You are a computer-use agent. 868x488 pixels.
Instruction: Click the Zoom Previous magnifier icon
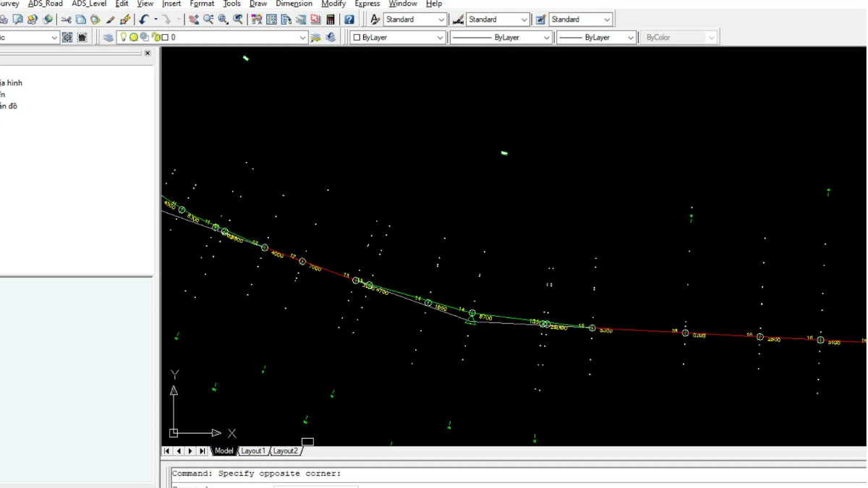tap(238, 20)
